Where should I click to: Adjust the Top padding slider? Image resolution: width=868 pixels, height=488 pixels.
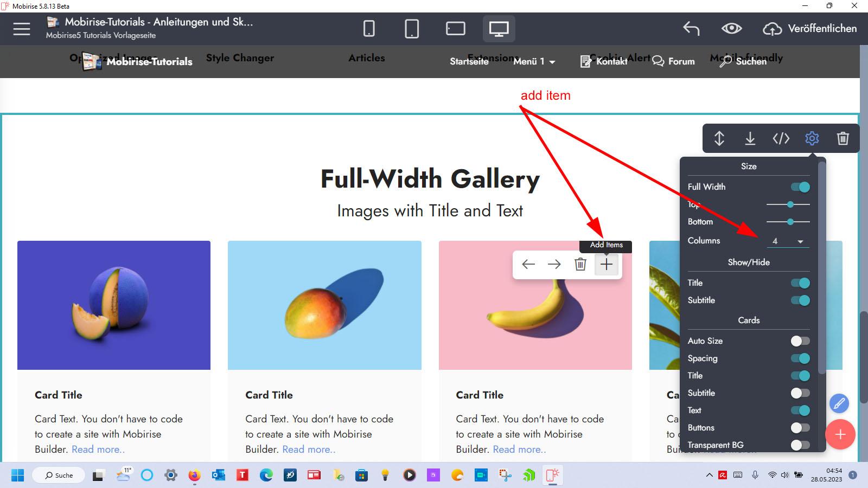[788, 204]
